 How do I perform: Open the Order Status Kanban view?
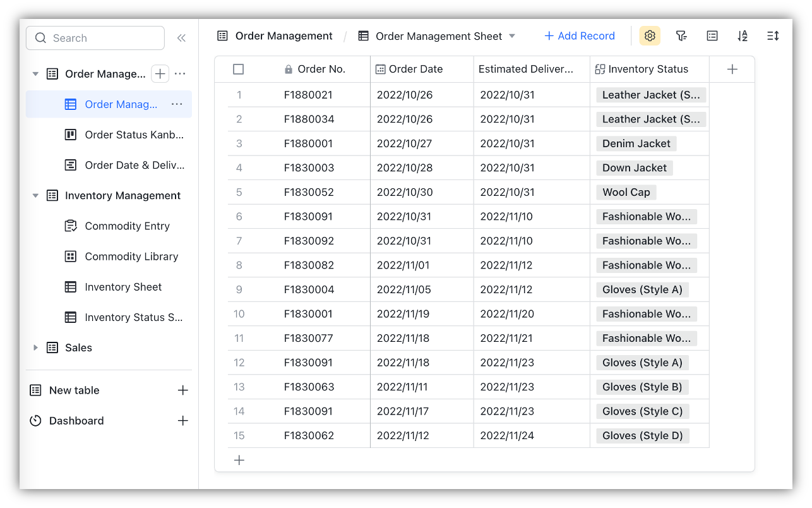coord(109,135)
